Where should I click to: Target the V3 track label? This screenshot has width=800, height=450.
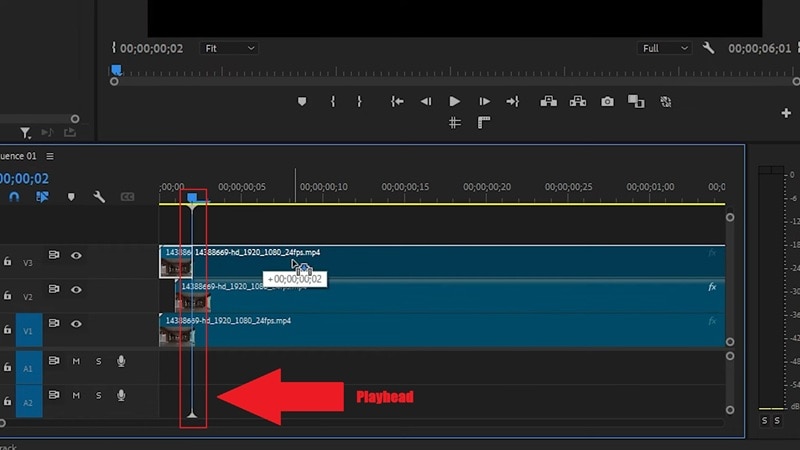pos(28,262)
